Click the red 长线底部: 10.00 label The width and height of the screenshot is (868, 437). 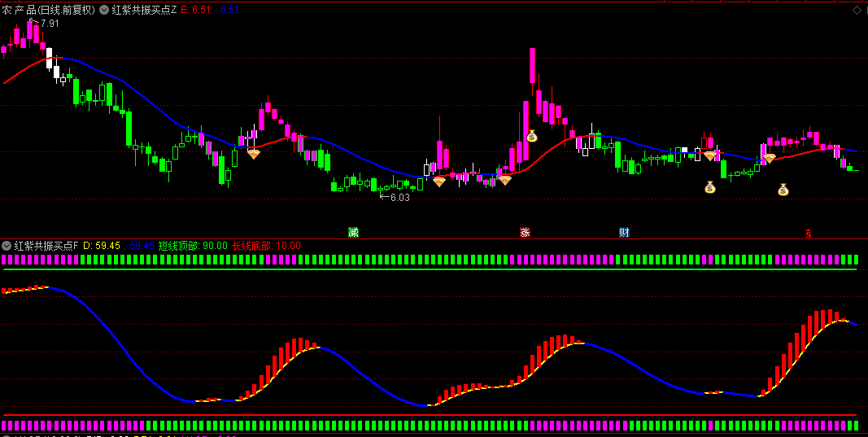point(266,246)
